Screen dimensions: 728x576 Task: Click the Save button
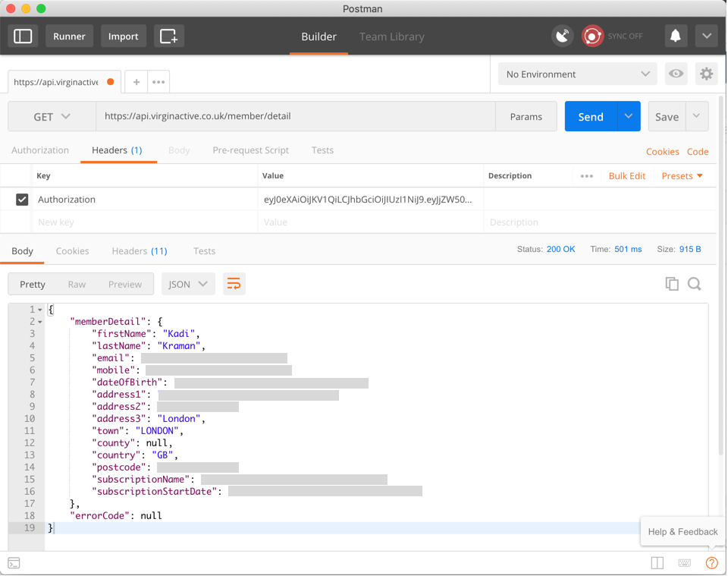pyautogui.click(x=667, y=117)
